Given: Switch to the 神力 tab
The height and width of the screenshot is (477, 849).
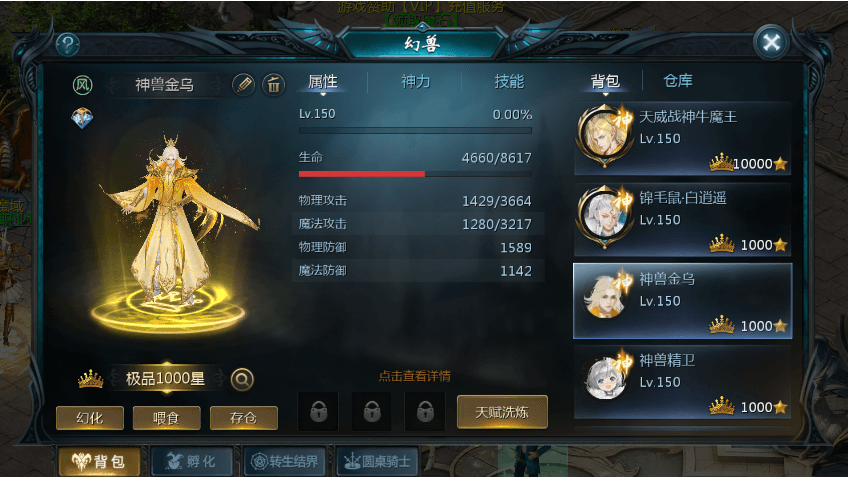Looking at the screenshot, I should coord(415,82).
